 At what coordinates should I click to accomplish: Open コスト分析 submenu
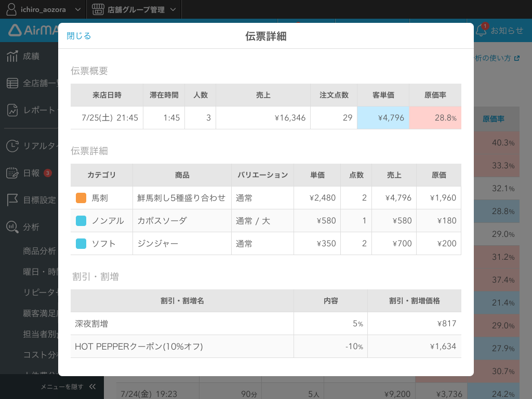coord(41,354)
